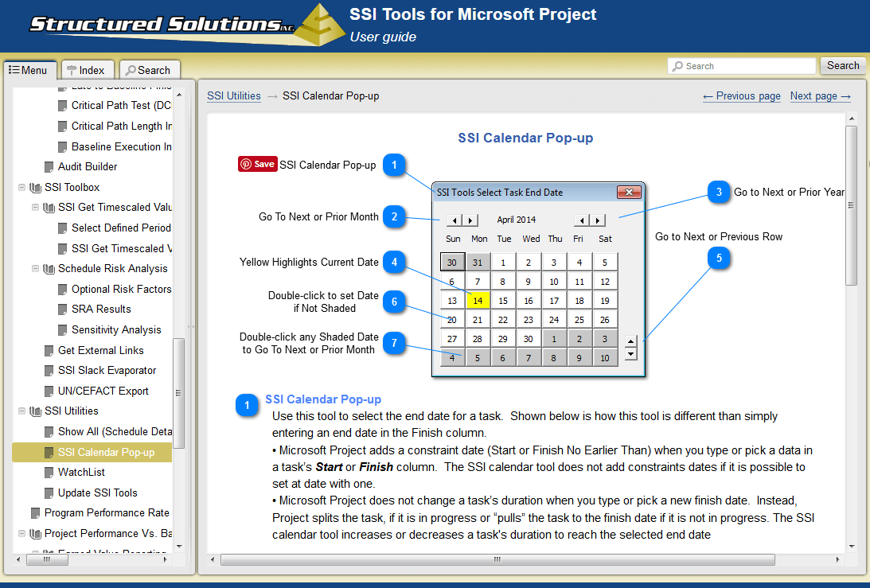Click the Pinterest Save button
Viewport: 870px width, 588px height.
pyautogui.click(x=257, y=164)
